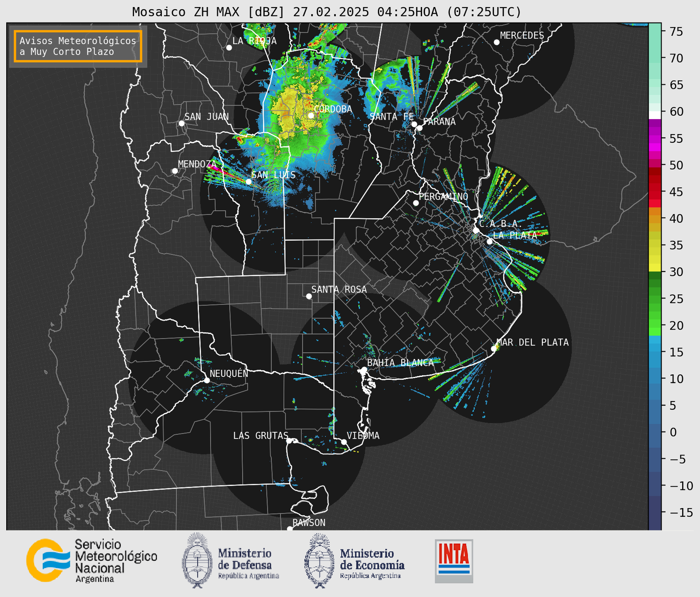The image size is (700, 597).
Task: Click the blue 10 dBZ band on the scale
Action: [x=655, y=379]
